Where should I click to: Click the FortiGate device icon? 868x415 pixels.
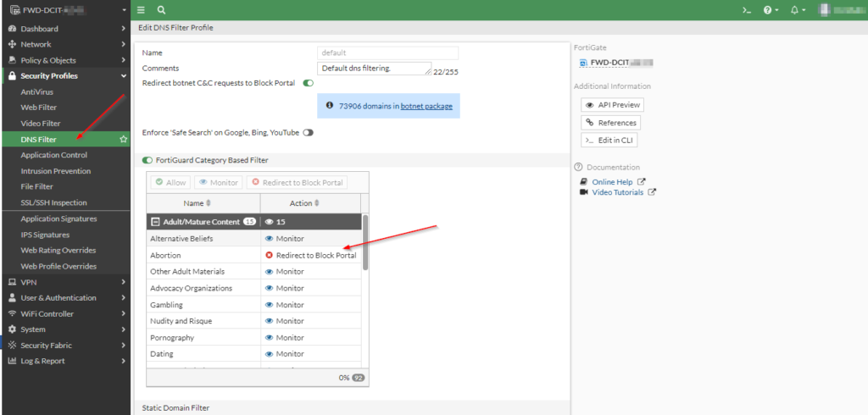click(583, 63)
